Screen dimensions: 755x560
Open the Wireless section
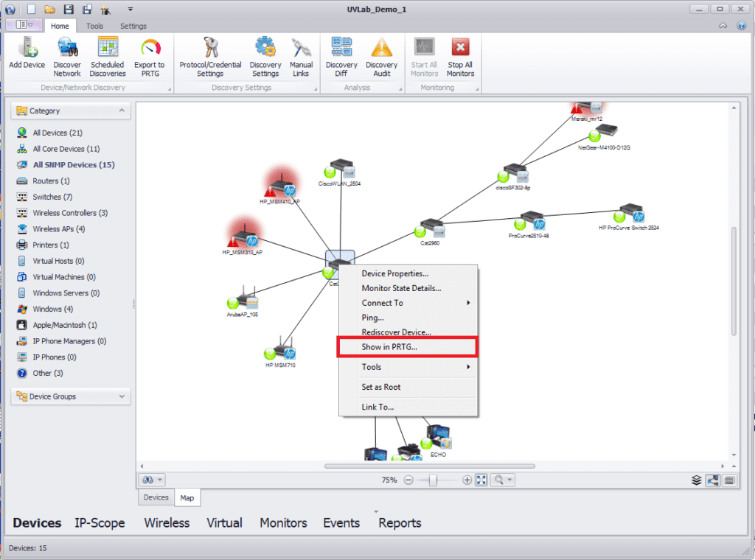click(167, 523)
